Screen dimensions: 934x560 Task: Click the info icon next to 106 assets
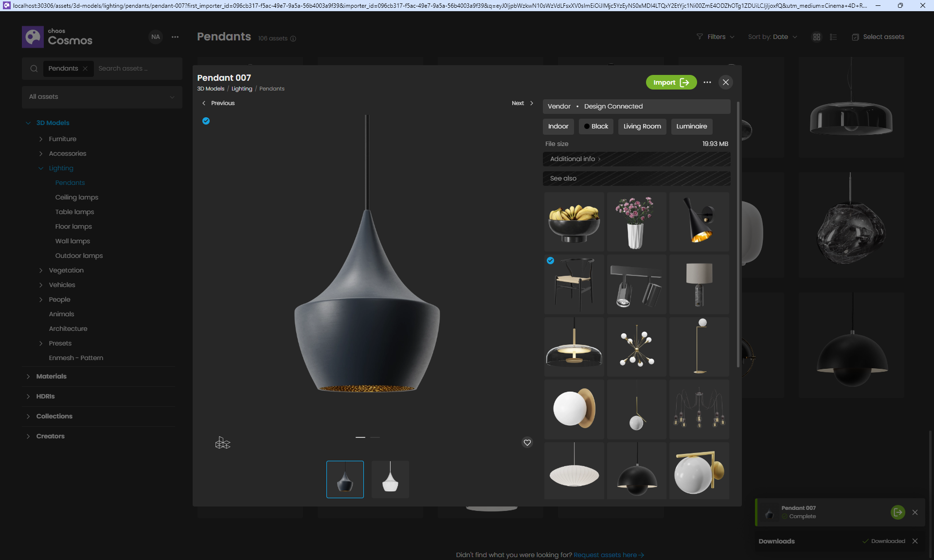click(x=293, y=38)
